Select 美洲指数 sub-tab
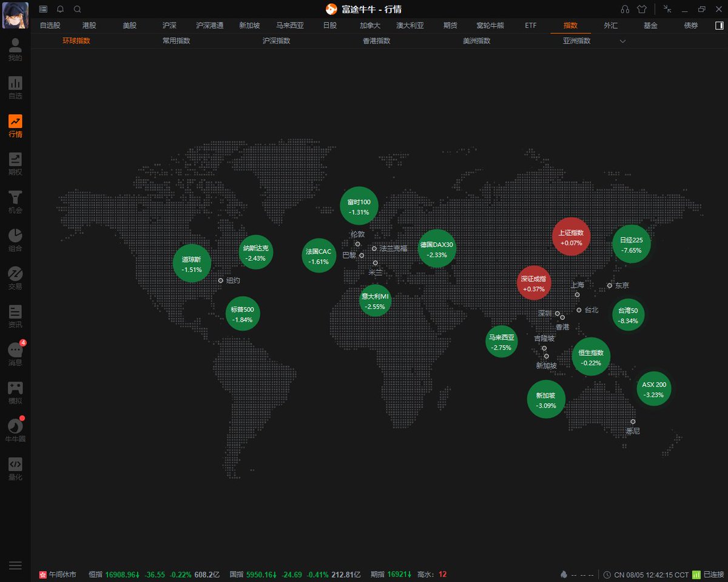This screenshot has width=728, height=582. click(x=476, y=41)
